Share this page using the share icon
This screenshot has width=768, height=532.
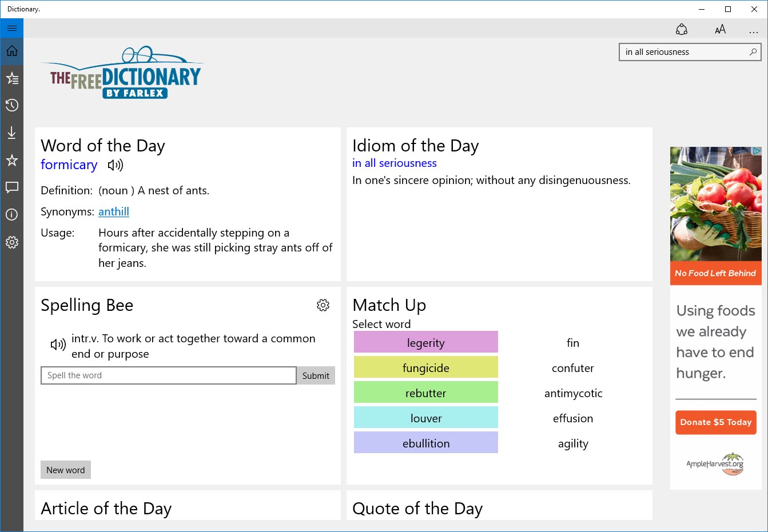[x=682, y=29]
